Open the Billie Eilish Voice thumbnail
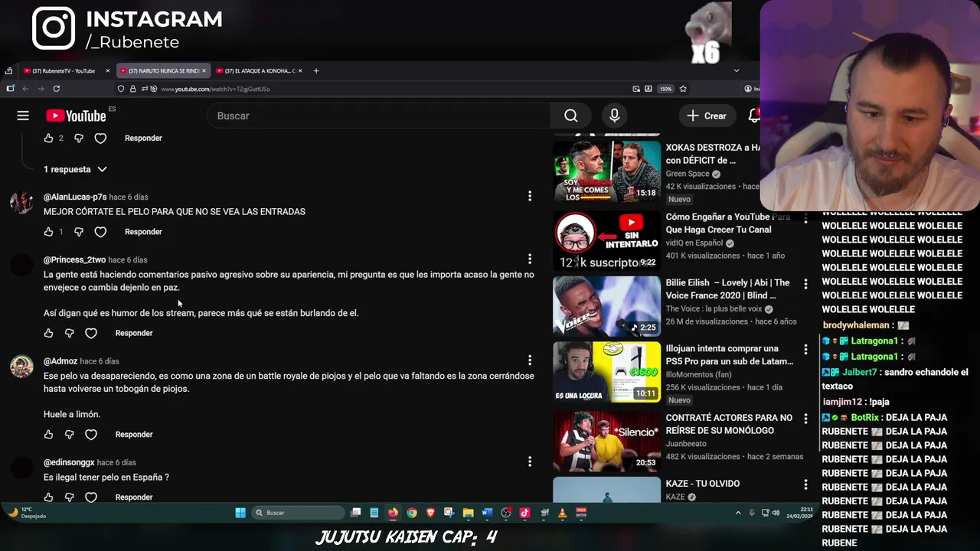This screenshot has height=551, width=980. pos(606,306)
